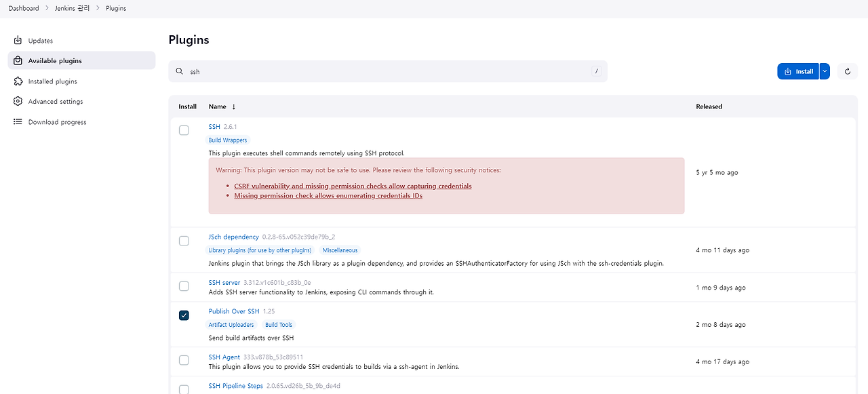The height and width of the screenshot is (394, 868).
Task: Click the Plugins page heading
Action: (x=189, y=39)
